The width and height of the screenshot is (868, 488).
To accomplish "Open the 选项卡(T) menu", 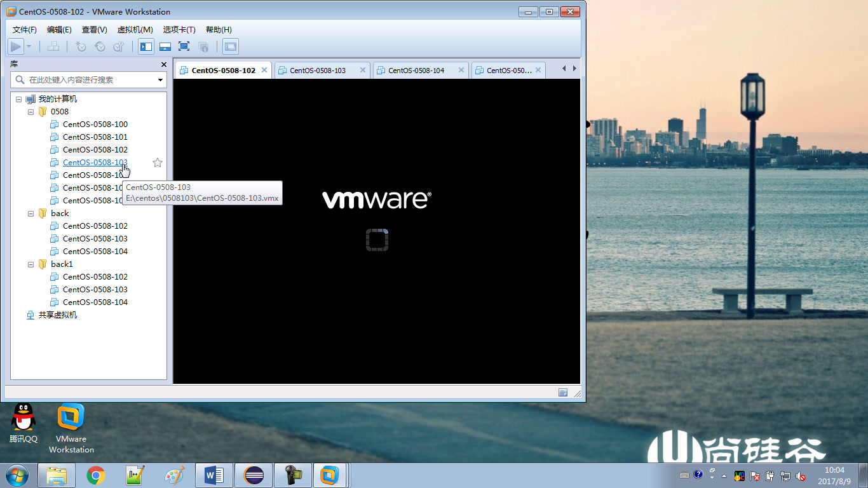I will point(179,30).
